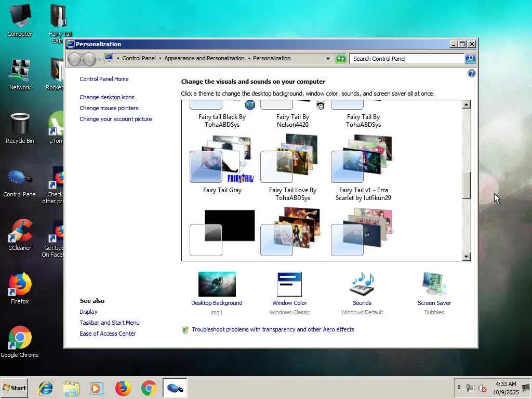This screenshot has width=532, height=399.
Task: Open the Window Color icon
Action: [289, 284]
